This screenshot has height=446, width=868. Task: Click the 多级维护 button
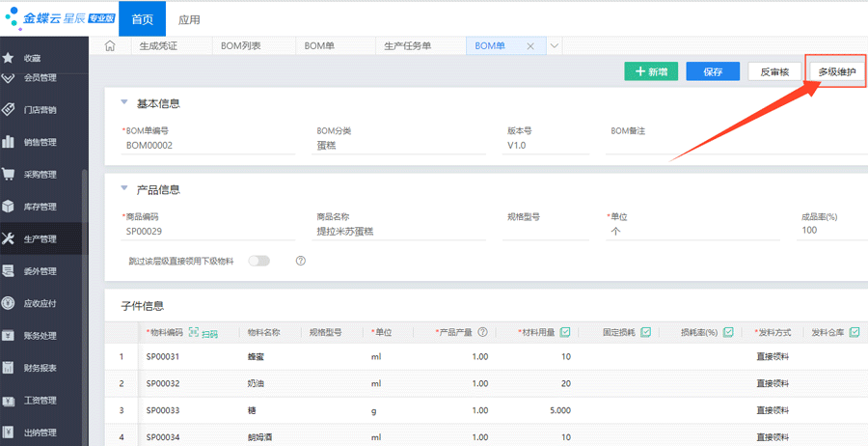click(836, 71)
